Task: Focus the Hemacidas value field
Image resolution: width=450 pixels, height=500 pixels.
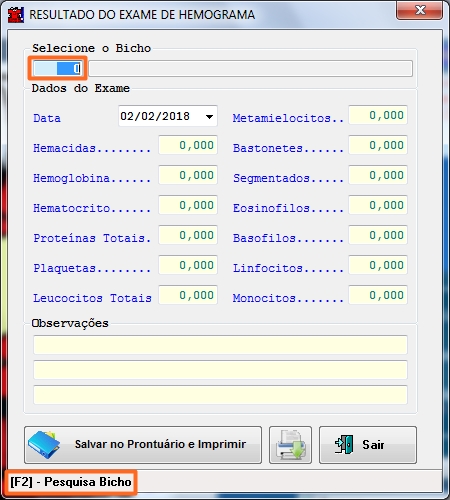Action: pyautogui.click(x=188, y=145)
